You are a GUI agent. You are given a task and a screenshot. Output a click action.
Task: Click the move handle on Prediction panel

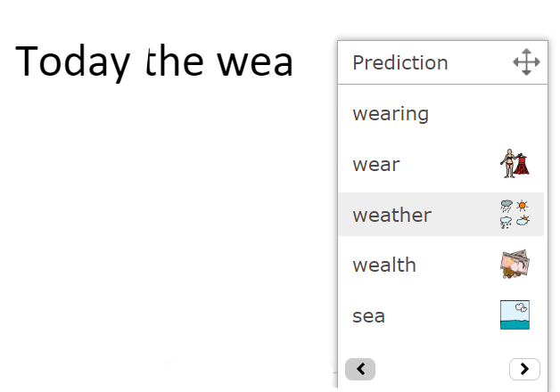[x=526, y=63]
